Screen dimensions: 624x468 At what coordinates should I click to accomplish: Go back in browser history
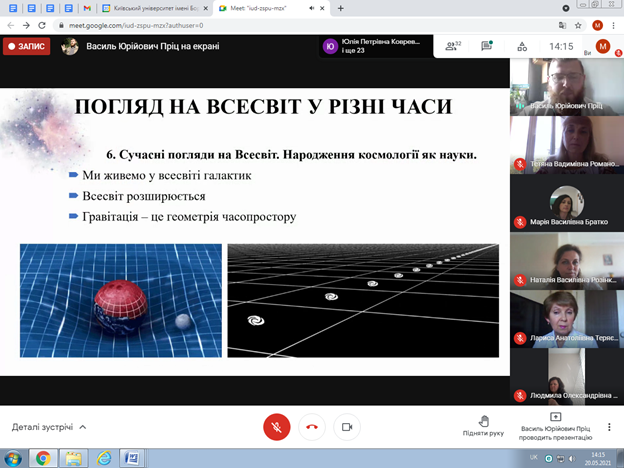(11, 25)
